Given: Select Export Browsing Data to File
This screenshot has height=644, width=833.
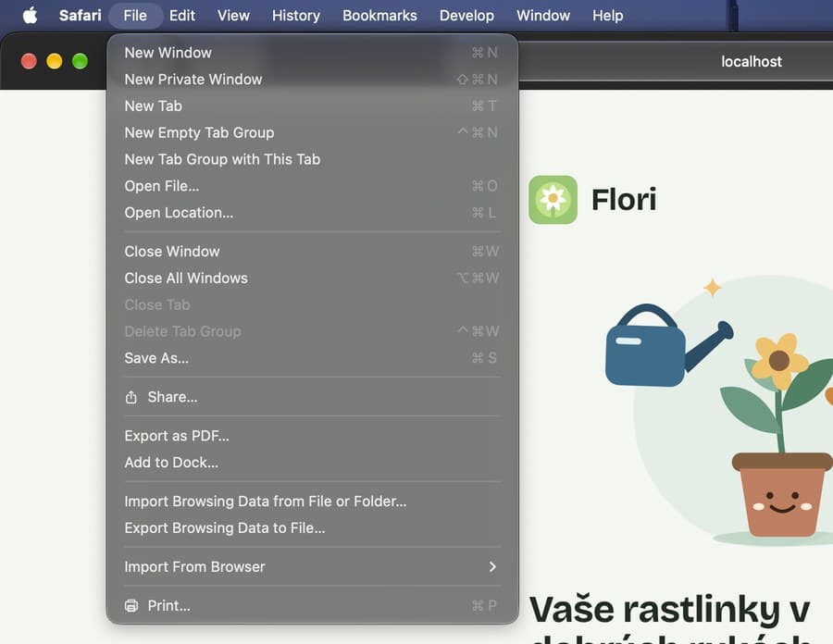Looking at the screenshot, I should click(x=313, y=527).
